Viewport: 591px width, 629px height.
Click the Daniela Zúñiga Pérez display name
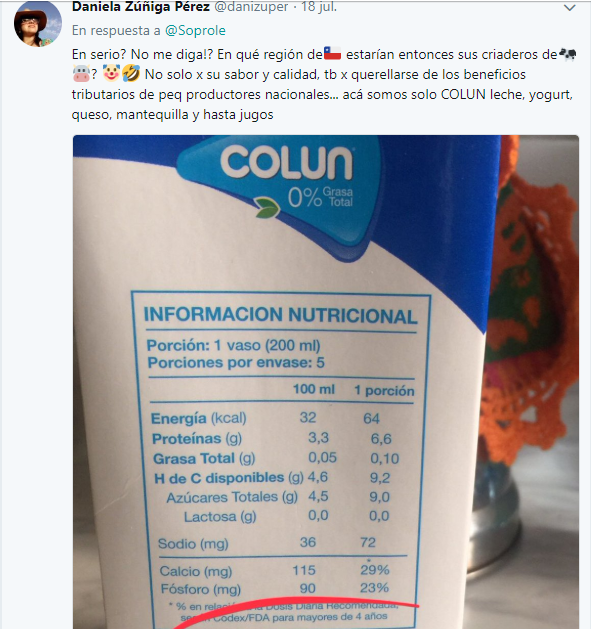141,6
